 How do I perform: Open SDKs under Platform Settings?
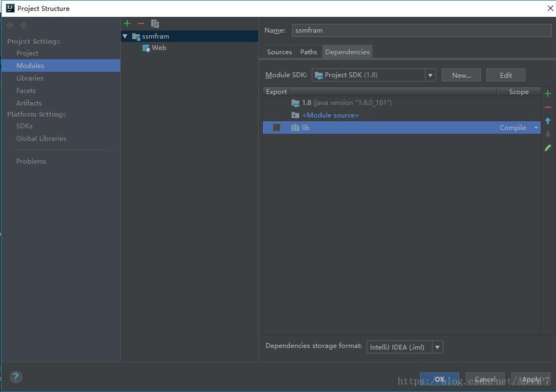[x=24, y=126]
